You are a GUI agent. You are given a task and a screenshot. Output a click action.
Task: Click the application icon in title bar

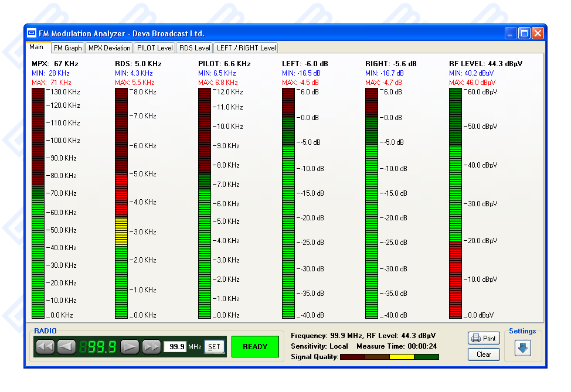pos(32,33)
